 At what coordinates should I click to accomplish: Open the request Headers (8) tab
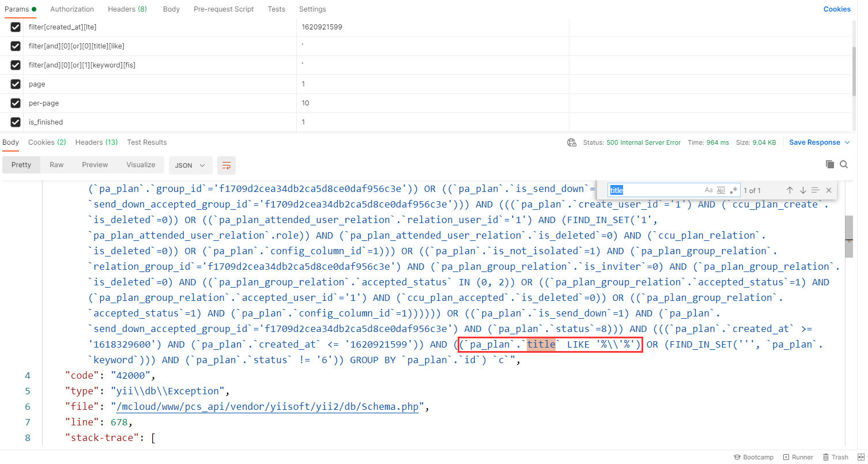[127, 9]
